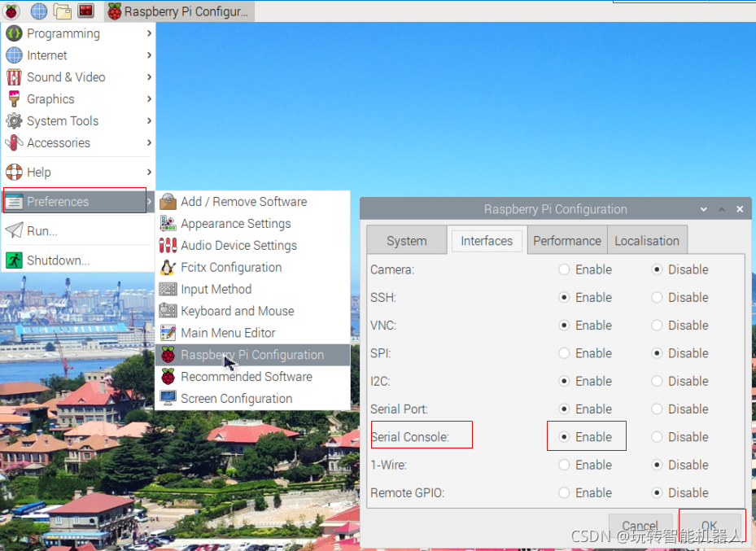Expand the Preferences submenu arrow
The image size is (756, 551).
tap(150, 202)
